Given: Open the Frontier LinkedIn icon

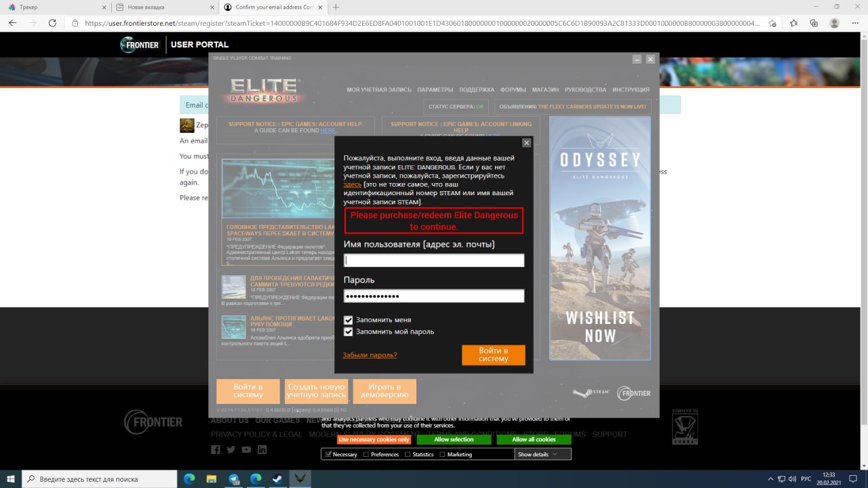Looking at the screenshot, I should click(262, 449).
